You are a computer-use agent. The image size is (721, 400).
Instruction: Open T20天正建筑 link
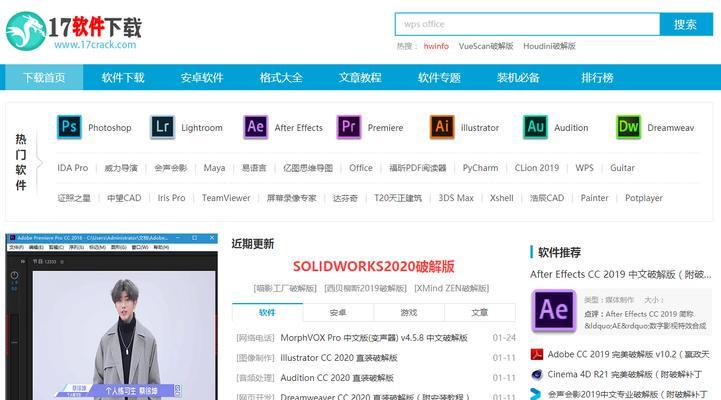(x=398, y=198)
